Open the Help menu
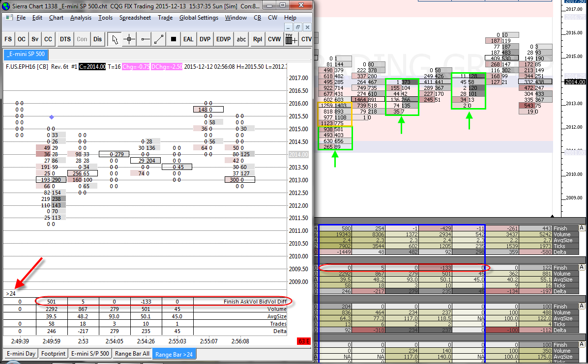 click(290, 18)
